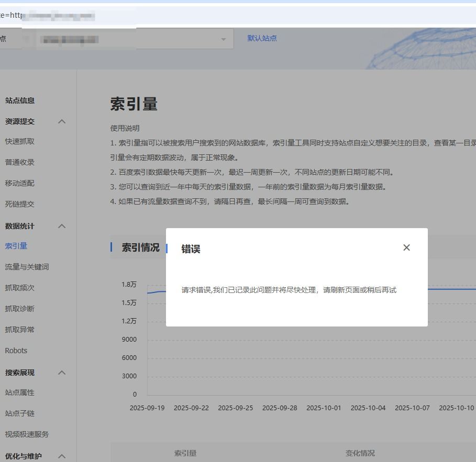Viewport: 476px width, 462px height.
Task: Close the 错误 error dialog
Action: point(406,247)
